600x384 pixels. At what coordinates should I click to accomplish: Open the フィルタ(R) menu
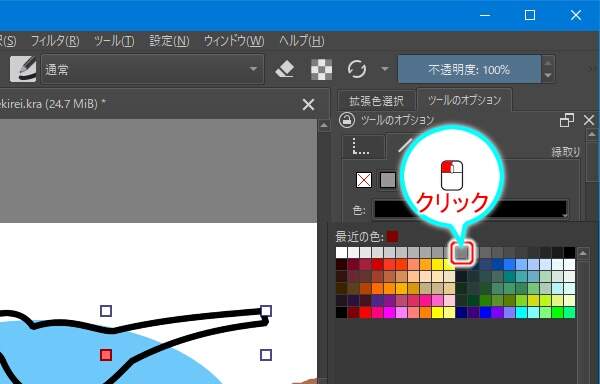coord(55,41)
